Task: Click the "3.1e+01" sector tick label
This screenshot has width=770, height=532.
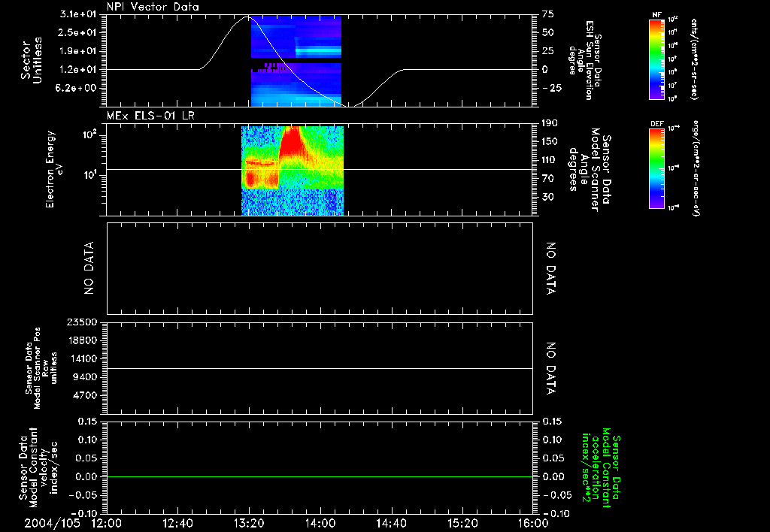Action: click(x=78, y=14)
